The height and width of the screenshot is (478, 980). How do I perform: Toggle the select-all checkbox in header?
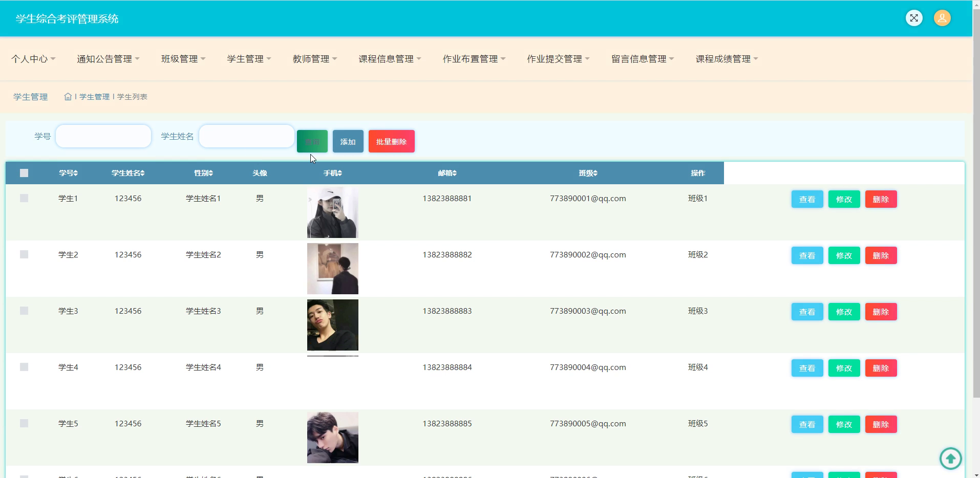[24, 173]
